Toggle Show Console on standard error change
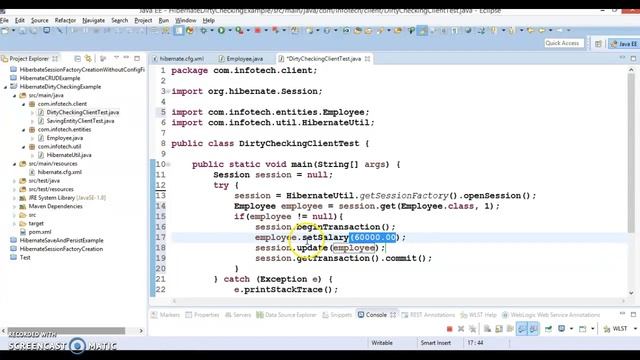 533,329
